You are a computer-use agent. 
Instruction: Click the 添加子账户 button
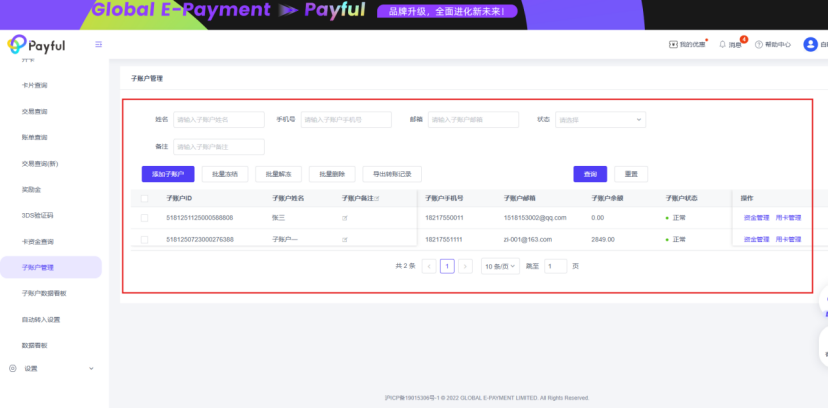pyautogui.click(x=168, y=174)
